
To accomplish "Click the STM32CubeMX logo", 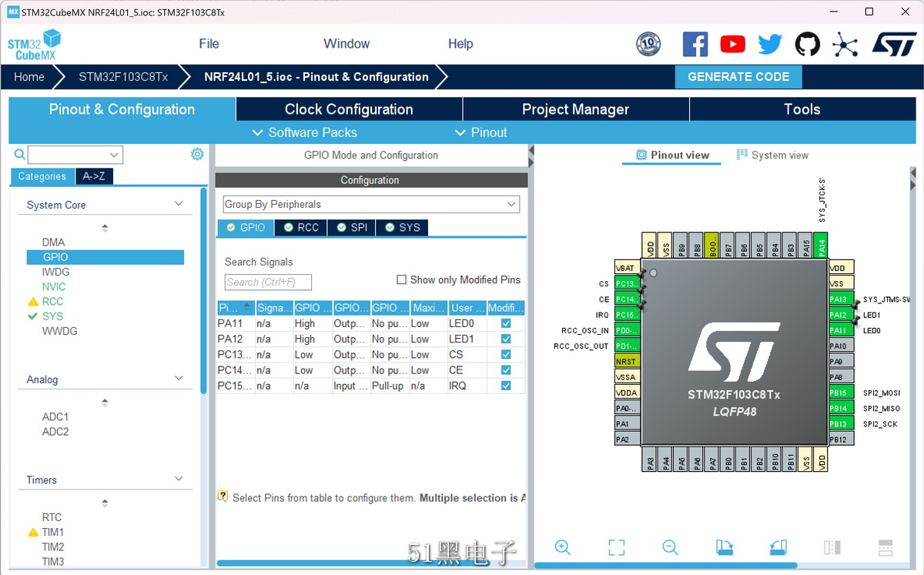I will 35,45.
